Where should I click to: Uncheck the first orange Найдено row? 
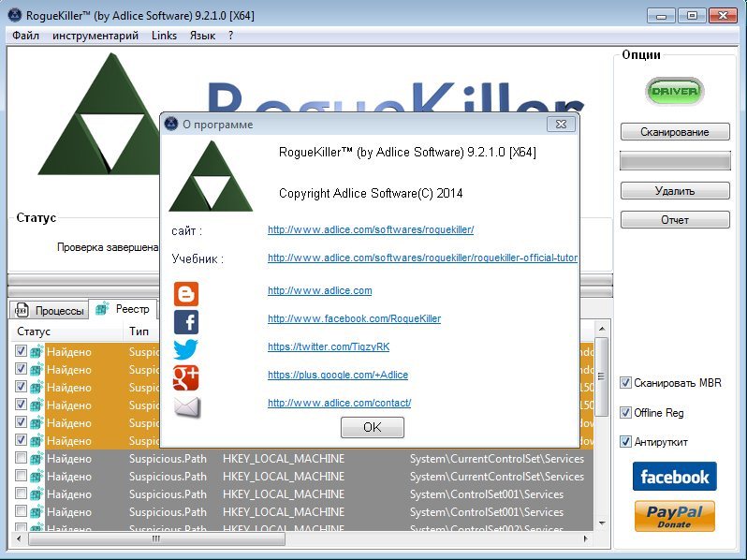coord(21,351)
